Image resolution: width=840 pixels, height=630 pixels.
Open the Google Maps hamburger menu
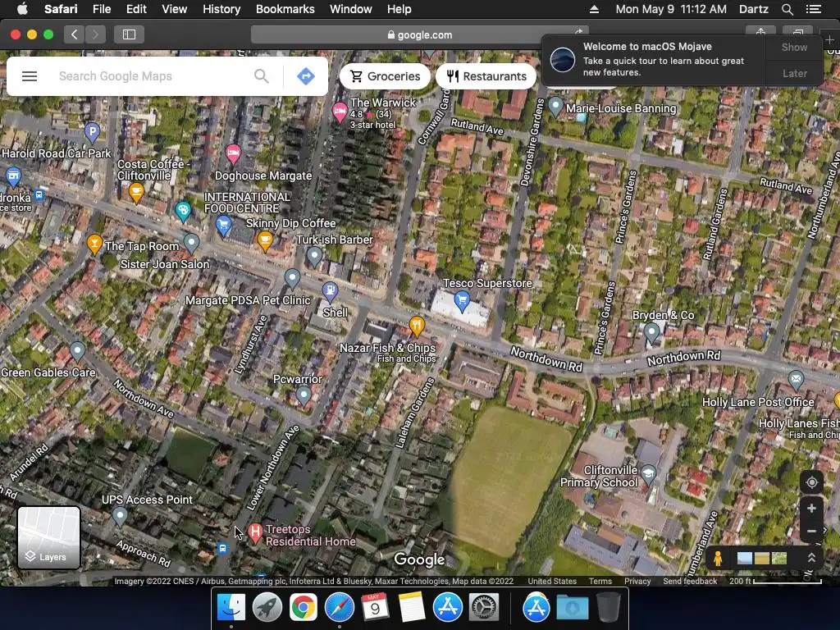[30, 76]
